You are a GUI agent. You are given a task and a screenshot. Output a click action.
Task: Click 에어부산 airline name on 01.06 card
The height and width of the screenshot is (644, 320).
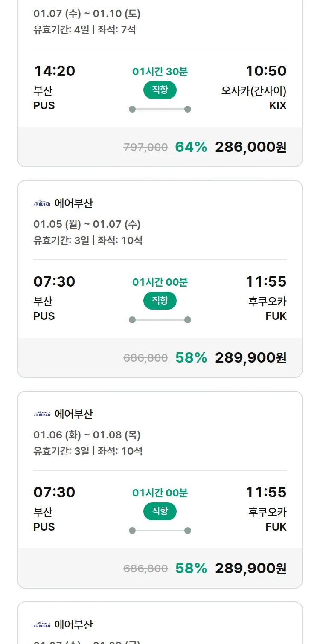point(73,414)
